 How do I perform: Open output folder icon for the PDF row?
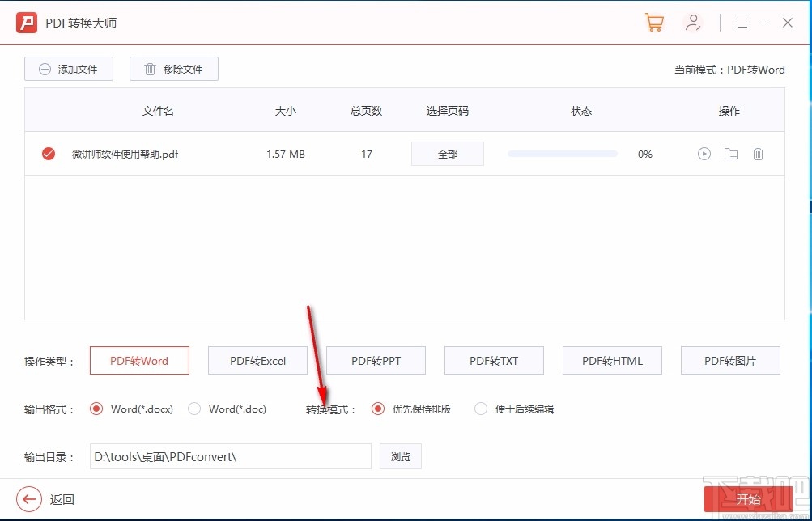[x=730, y=154]
